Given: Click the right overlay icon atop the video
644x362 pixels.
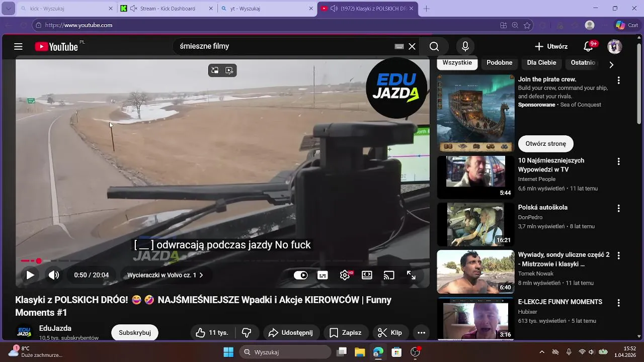Looking at the screenshot, I should (x=229, y=70).
